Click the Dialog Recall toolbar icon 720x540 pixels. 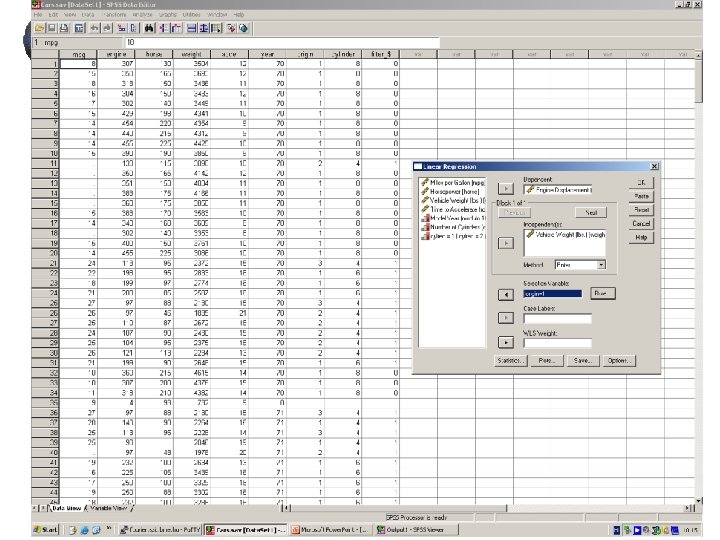79,28
